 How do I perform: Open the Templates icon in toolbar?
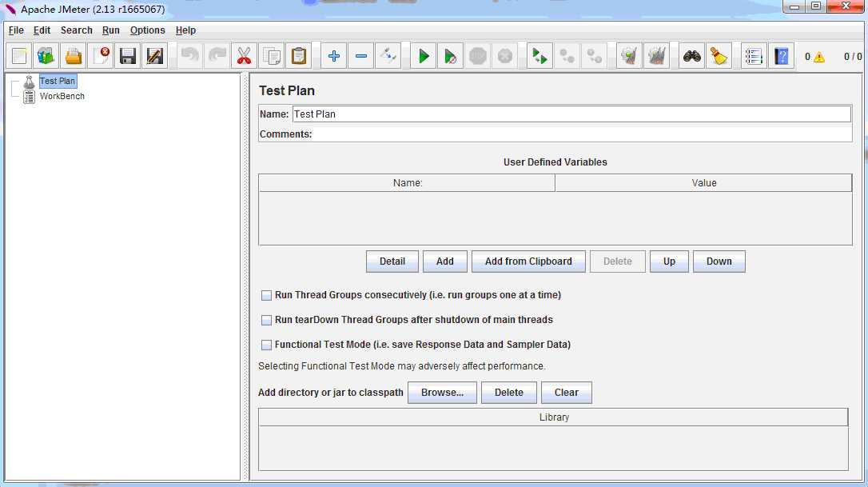click(x=46, y=56)
